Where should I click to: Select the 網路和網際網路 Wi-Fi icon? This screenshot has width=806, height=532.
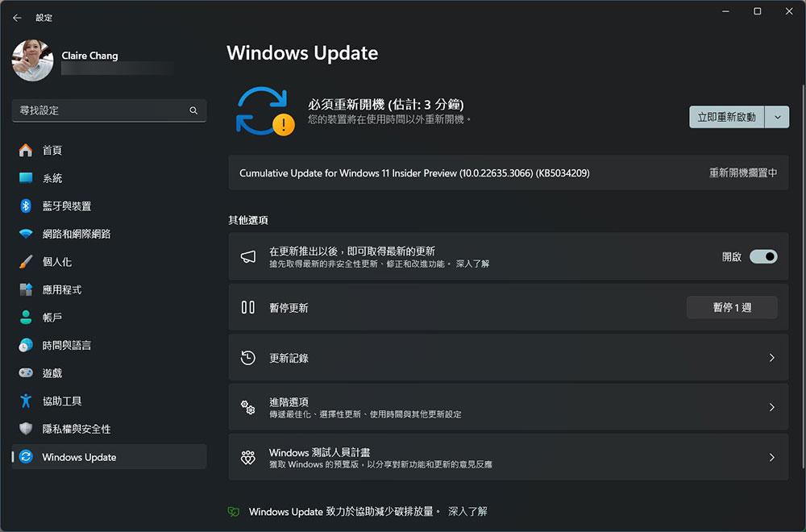pyautogui.click(x=26, y=234)
